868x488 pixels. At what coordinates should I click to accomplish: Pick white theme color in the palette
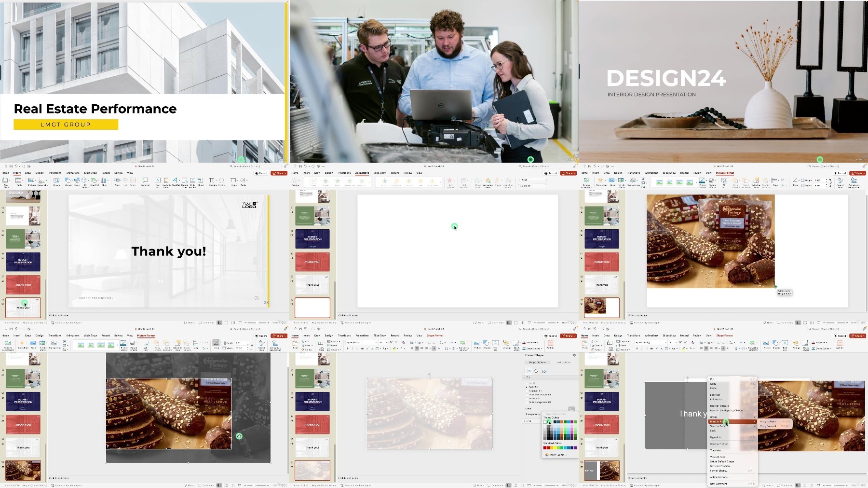pyautogui.click(x=545, y=422)
